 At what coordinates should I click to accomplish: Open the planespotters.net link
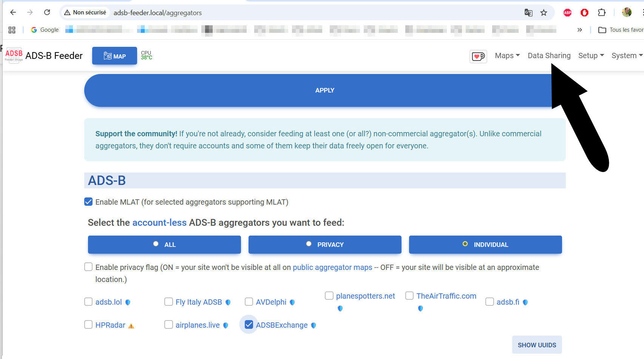366,296
